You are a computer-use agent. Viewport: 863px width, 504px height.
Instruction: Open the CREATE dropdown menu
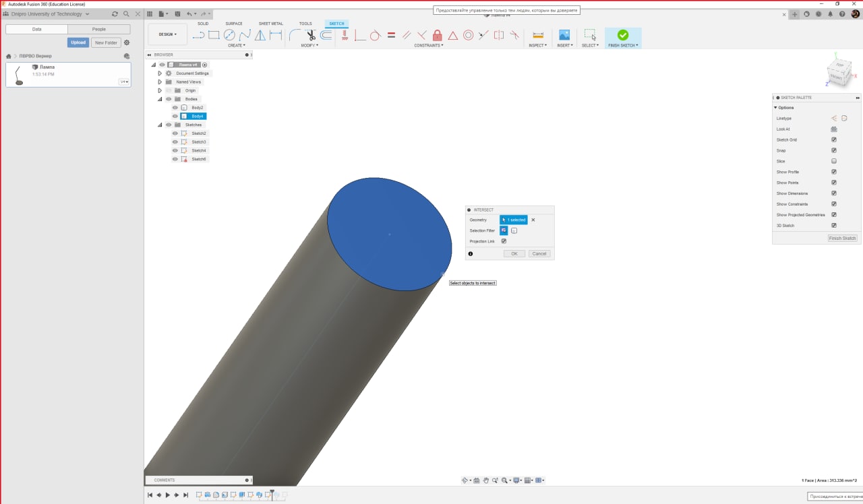tap(236, 46)
